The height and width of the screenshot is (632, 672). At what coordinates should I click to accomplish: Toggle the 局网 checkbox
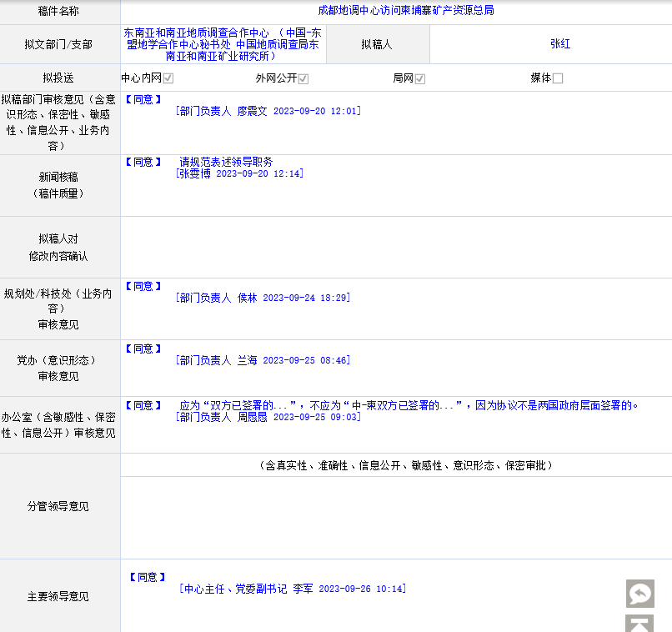[420, 78]
